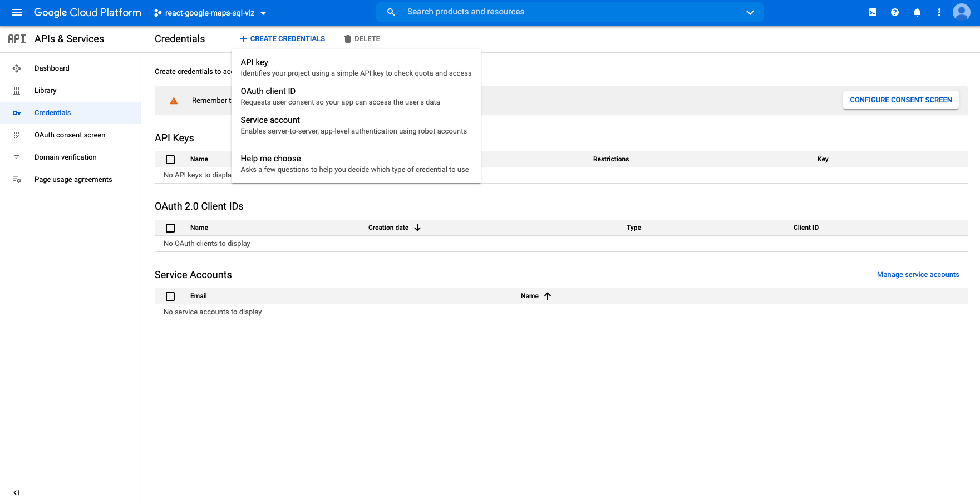The image size is (980, 504).
Task: Click the trash can Delete icon
Action: click(348, 39)
